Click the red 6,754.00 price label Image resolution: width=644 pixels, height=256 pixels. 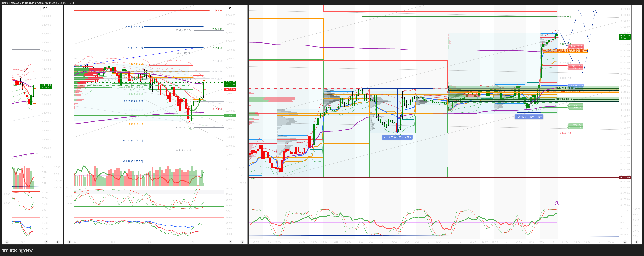[230, 89]
